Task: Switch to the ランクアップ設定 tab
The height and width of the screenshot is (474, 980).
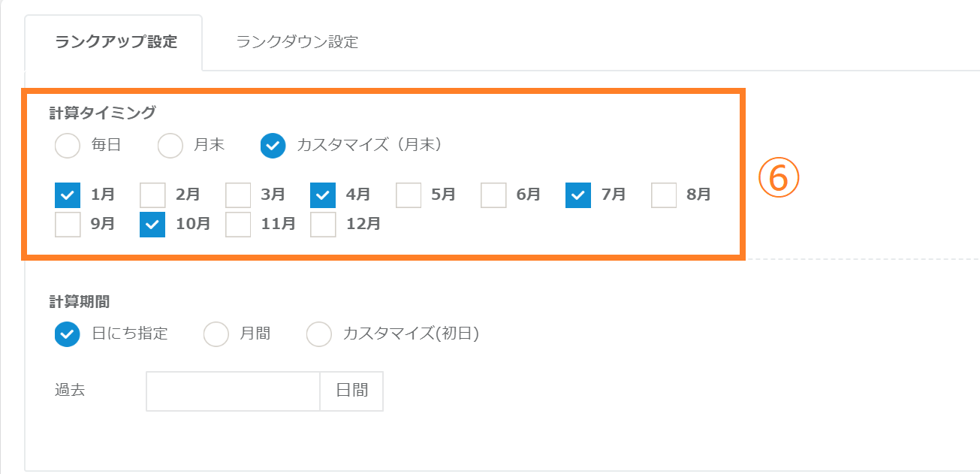Action: (116, 42)
